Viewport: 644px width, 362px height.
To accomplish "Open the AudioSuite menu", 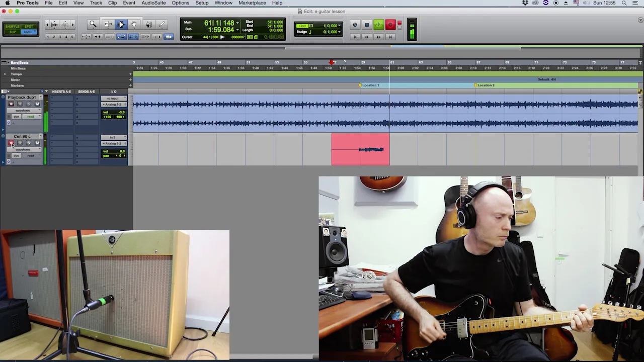I will point(153,3).
